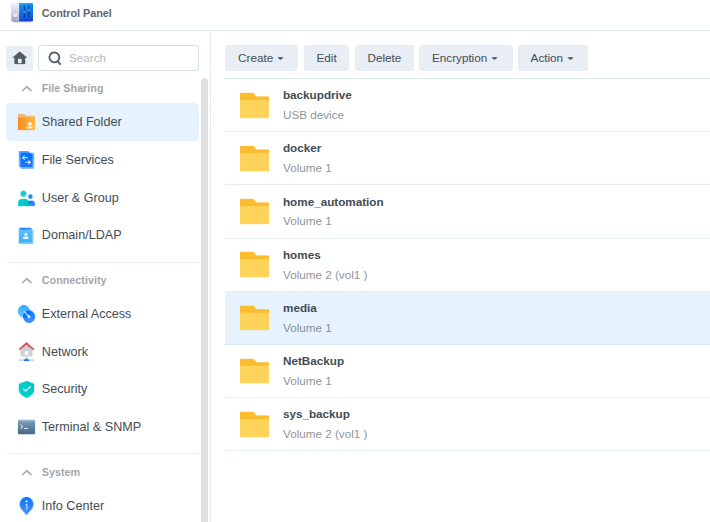Open File Services settings
The height and width of the screenshot is (522, 710).
click(x=102, y=160)
